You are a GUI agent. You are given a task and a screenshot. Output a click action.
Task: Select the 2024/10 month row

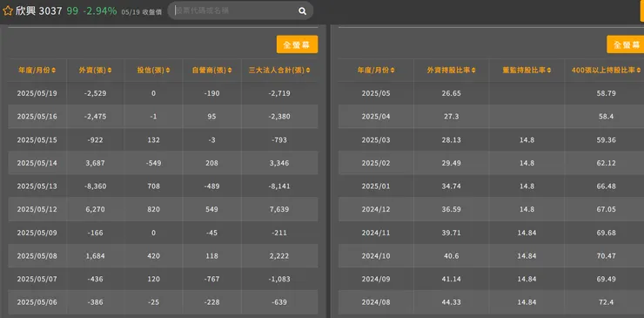click(491, 256)
